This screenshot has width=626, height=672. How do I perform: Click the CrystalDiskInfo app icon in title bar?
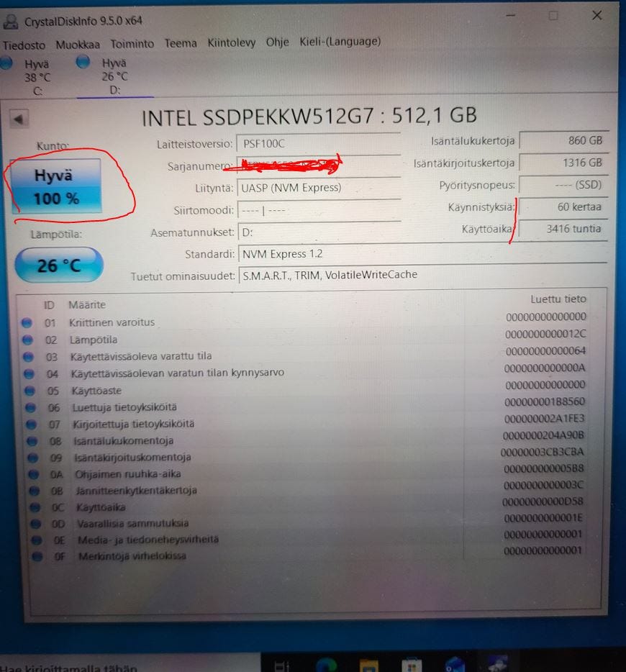pos(10,22)
